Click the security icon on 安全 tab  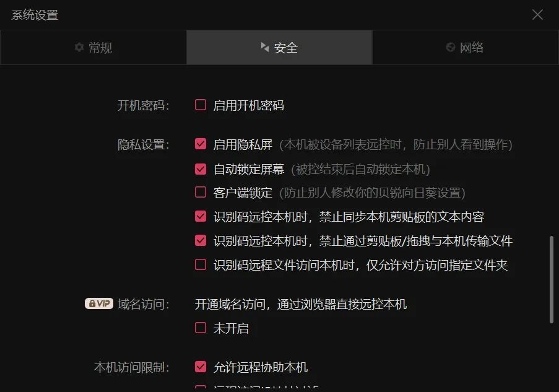pyautogui.click(x=264, y=47)
